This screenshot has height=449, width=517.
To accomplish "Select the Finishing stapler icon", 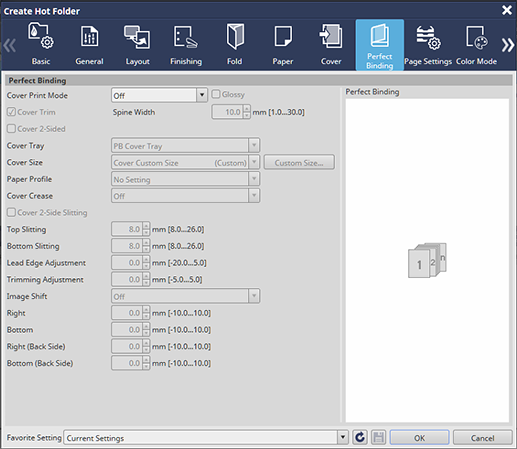I will point(186,37).
